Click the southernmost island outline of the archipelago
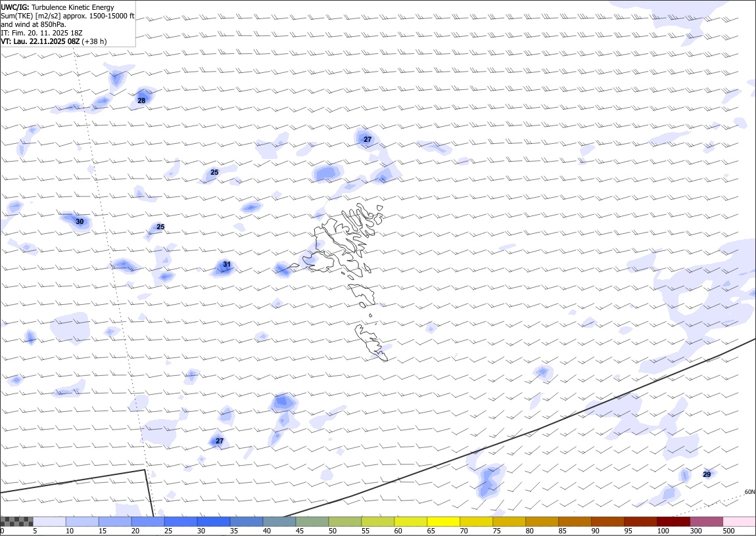This screenshot has height=536, width=756. (371, 342)
